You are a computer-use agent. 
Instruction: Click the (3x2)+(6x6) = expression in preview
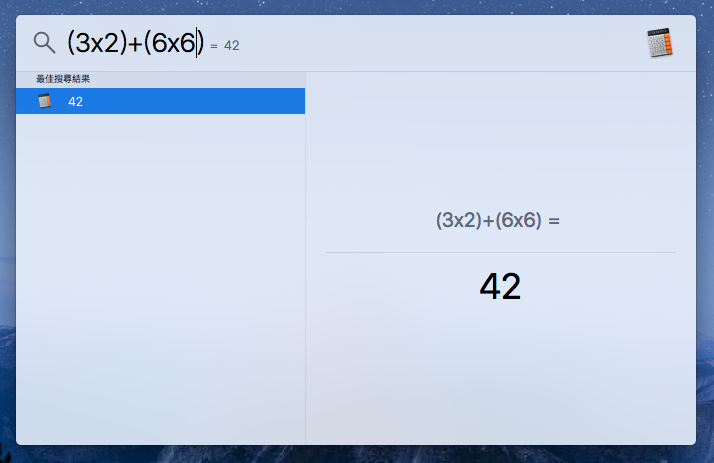point(497,221)
